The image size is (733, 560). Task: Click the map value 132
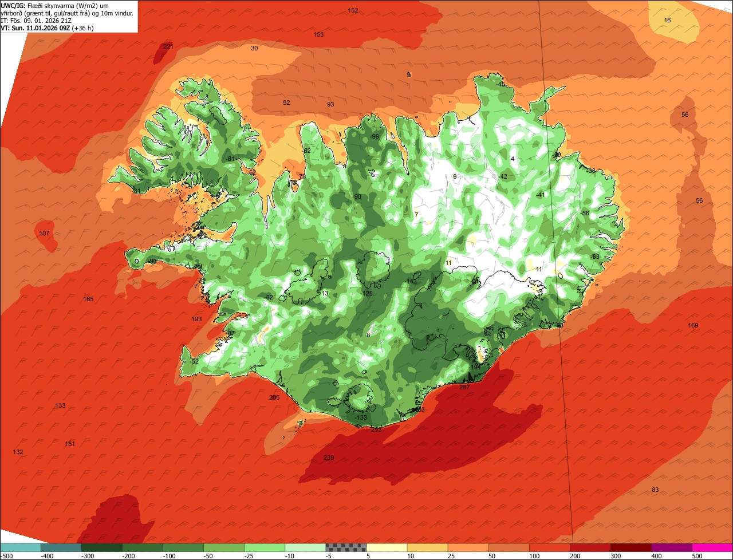pos(18,452)
